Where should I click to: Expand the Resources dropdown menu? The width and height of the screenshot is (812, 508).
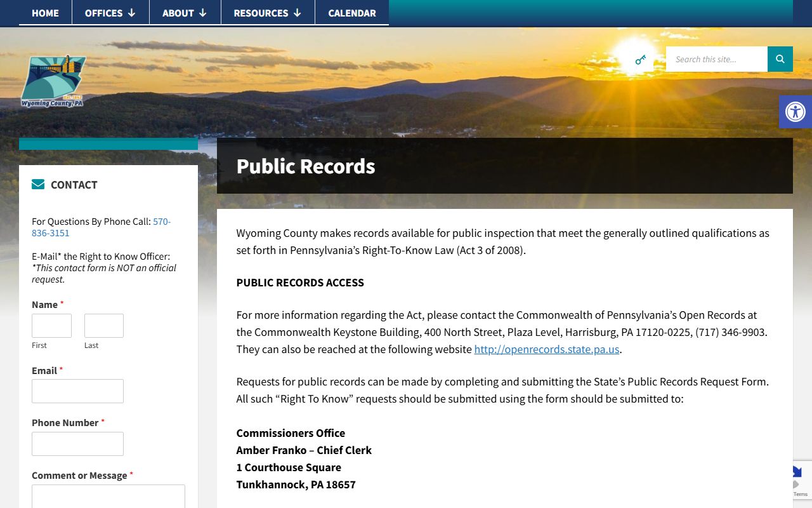268,13
